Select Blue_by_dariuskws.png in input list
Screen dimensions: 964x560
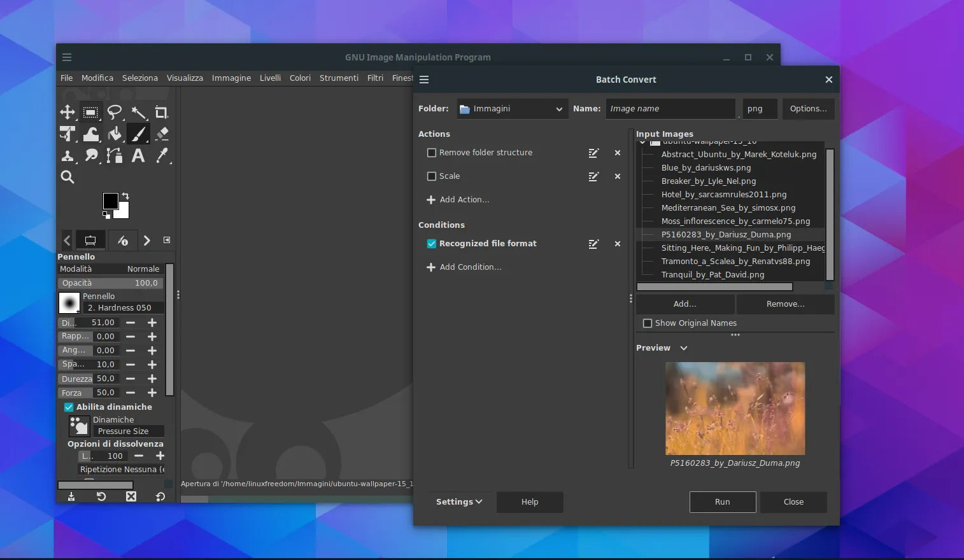click(x=705, y=168)
